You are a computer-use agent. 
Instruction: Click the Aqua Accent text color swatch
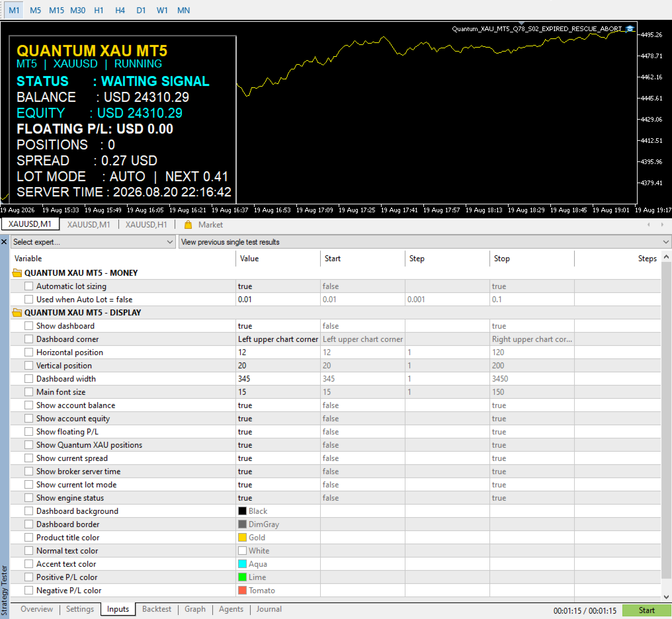tap(242, 564)
